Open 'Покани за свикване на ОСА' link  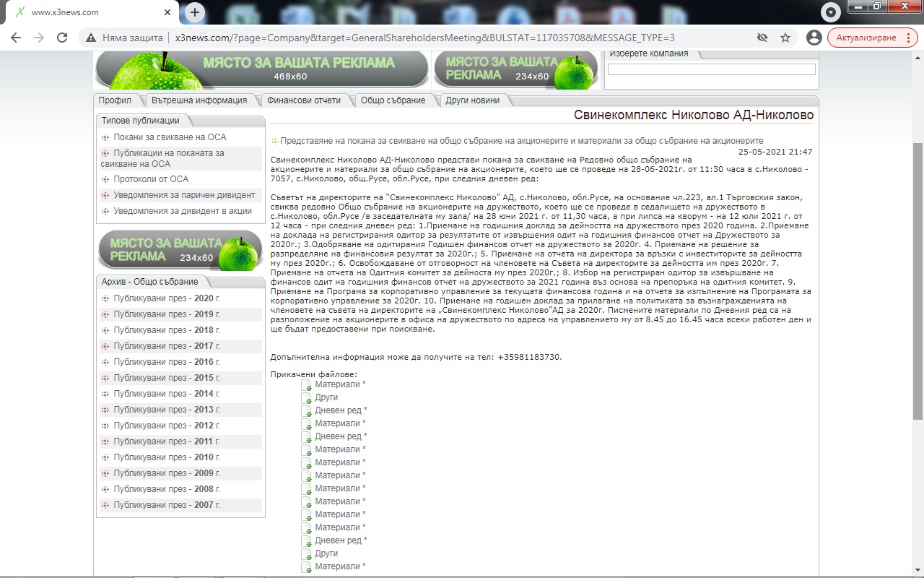170,137
